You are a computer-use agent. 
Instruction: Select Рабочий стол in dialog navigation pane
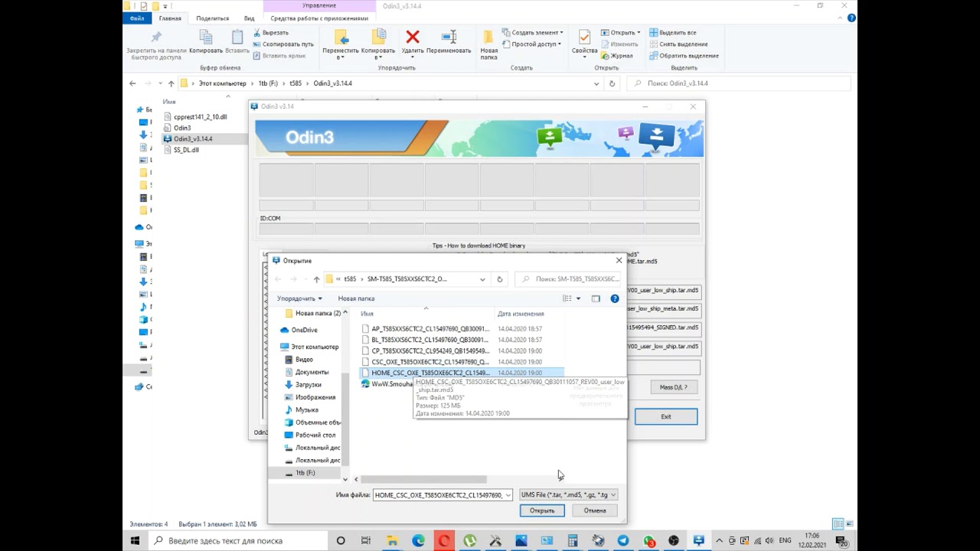tap(315, 435)
